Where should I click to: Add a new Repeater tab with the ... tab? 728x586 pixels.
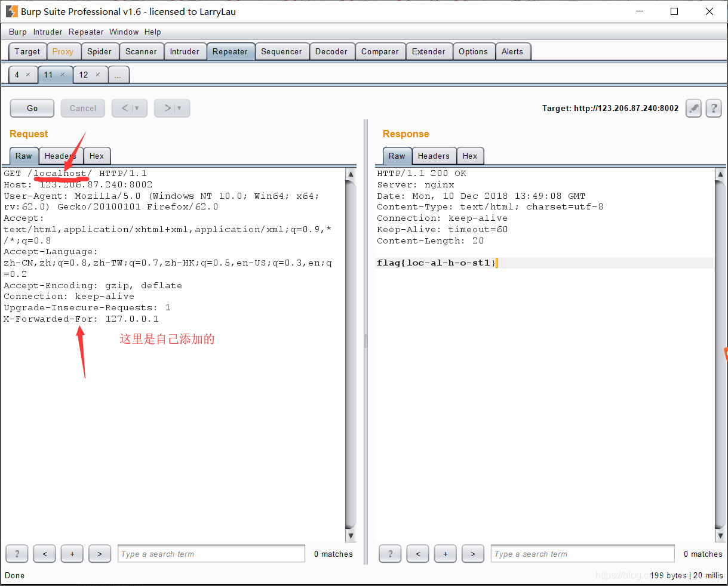[119, 75]
